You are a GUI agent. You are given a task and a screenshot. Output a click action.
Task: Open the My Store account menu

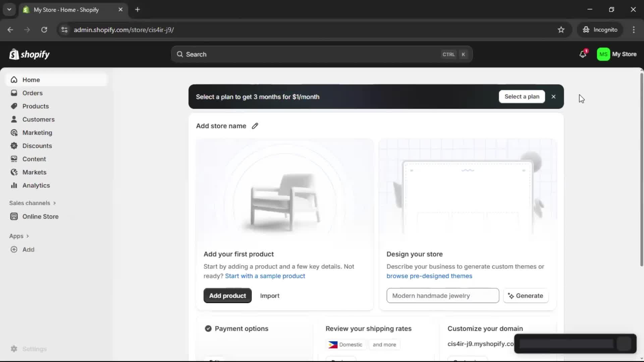click(616, 54)
